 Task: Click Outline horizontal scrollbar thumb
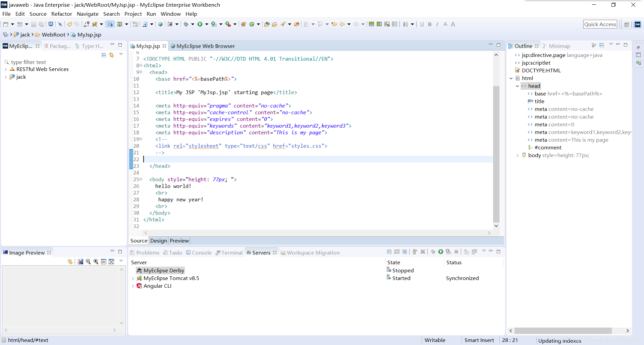coord(563,331)
